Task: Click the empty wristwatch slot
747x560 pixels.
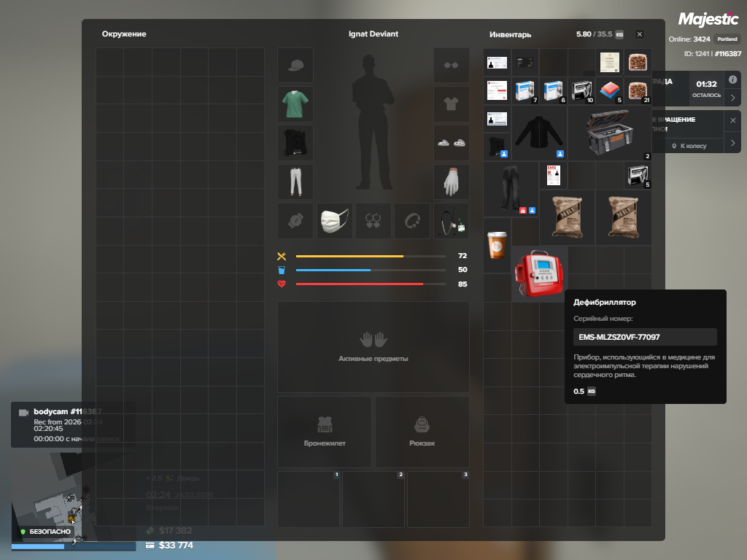Action: 295,221
